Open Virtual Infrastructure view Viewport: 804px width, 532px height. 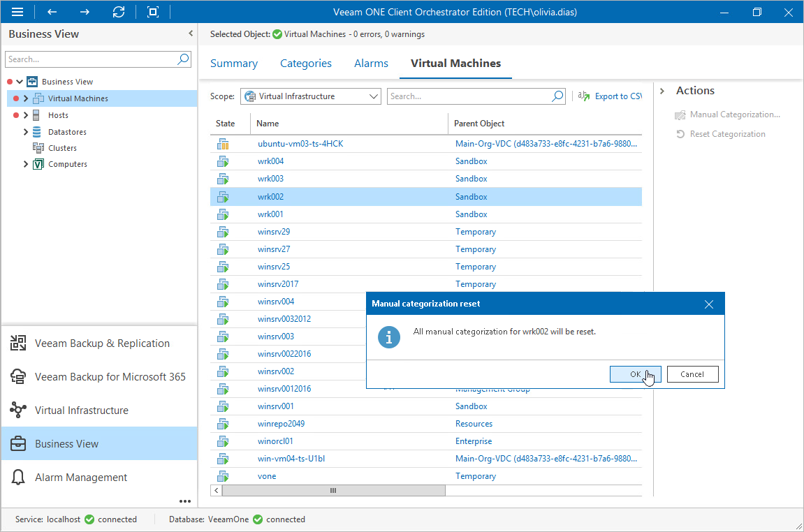point(99,410)
